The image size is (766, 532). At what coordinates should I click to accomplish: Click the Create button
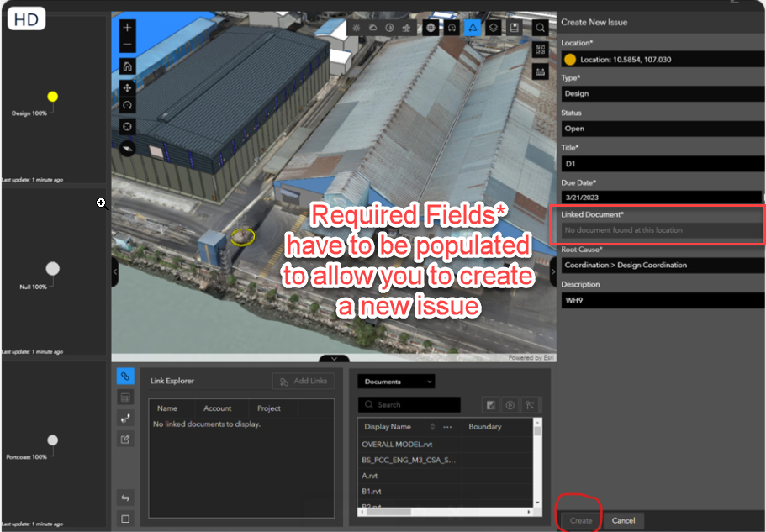click(579, 520)
